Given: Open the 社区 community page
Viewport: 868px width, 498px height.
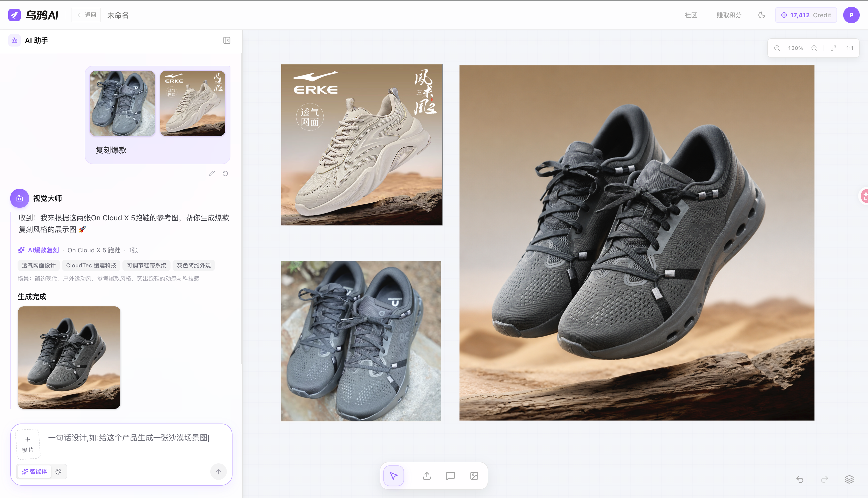Looking at the screenshot, I should pos(691,15).
